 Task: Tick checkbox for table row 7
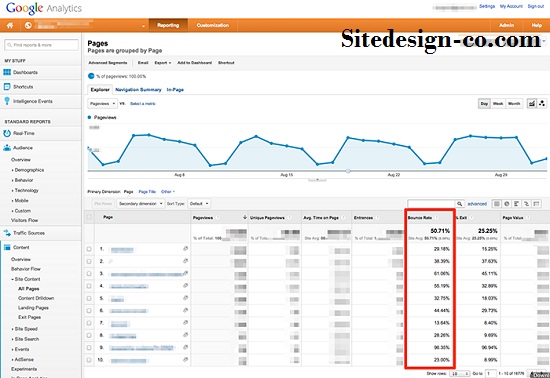(89, 323)
